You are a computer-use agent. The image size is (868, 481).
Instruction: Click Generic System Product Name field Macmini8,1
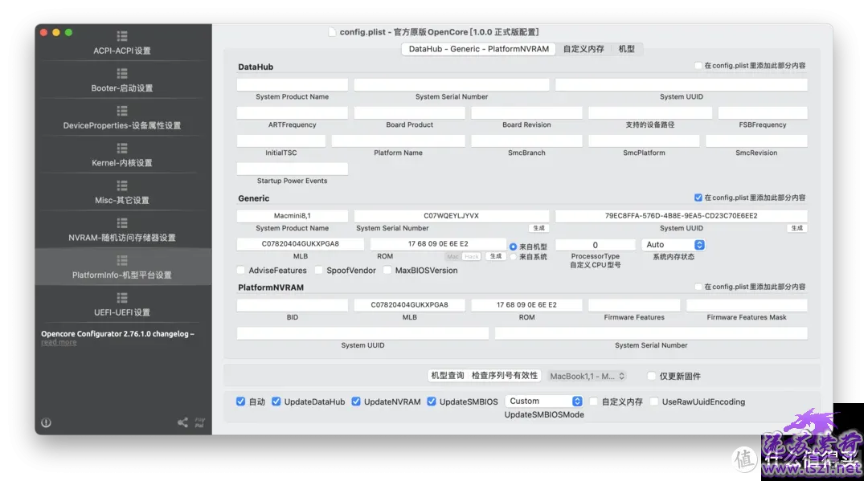tap(293, 216)
